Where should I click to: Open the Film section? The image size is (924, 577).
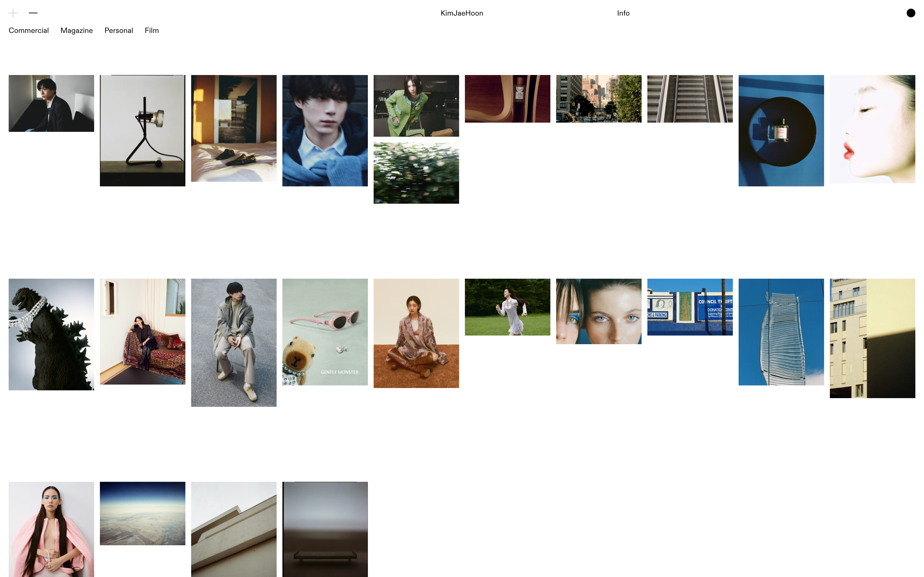click(x=152, y=31)
